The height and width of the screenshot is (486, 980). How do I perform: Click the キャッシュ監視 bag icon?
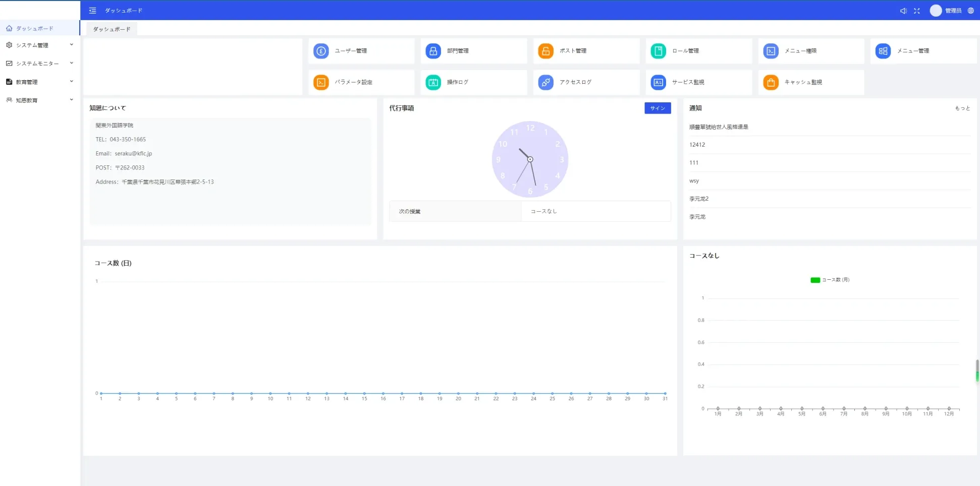point(771,82)
